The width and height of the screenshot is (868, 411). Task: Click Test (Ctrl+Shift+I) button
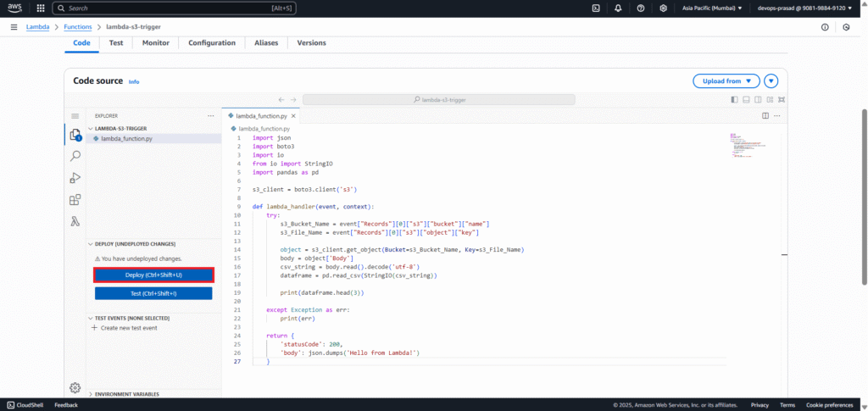click(x=153, y=293)
